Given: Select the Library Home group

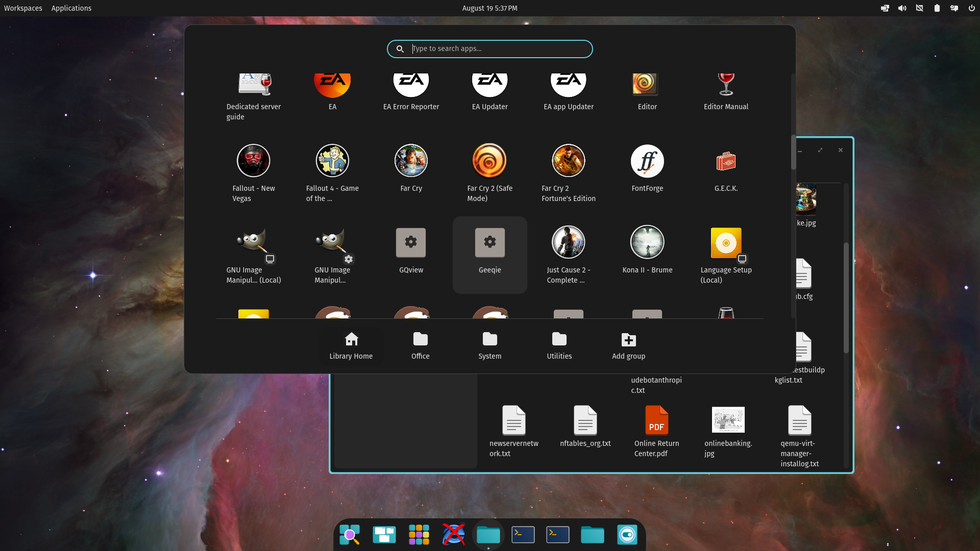Looking at the screenshot, I should point(351,346).
